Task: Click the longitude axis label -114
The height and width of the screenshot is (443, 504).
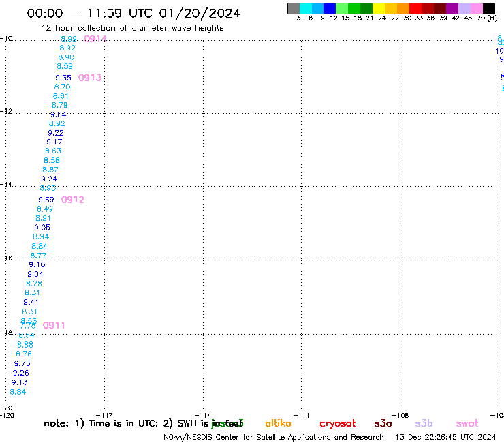Action: tap(203, 416)
